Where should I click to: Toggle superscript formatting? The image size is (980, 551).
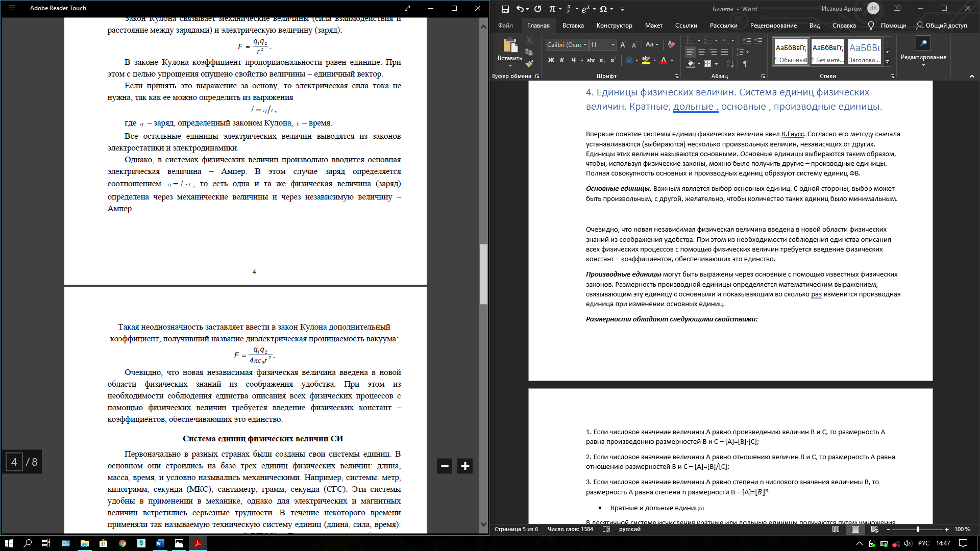[x=614, y=60]
